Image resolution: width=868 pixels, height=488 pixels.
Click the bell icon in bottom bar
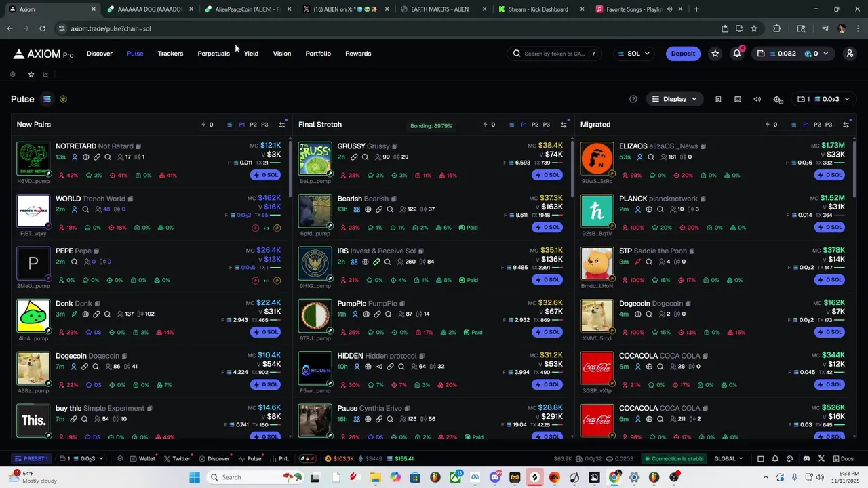pos(775,459)
